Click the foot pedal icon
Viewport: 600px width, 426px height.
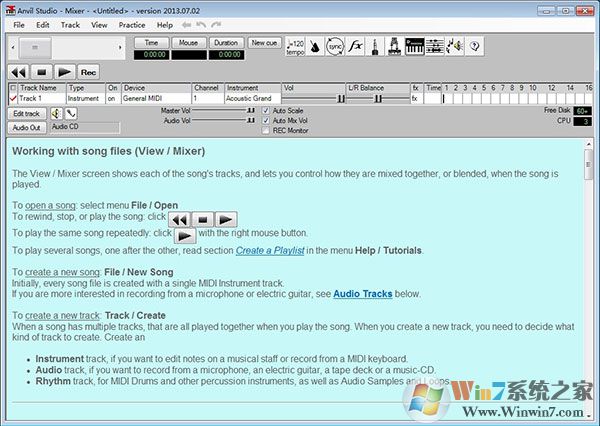[x=395, y=47]
